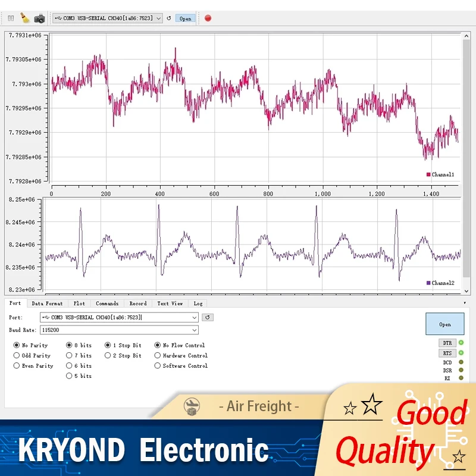Image resolution: width=476 pixels, height=476 pixels.
Task: Enable Software Control flow option
Action: pos(181,365)
